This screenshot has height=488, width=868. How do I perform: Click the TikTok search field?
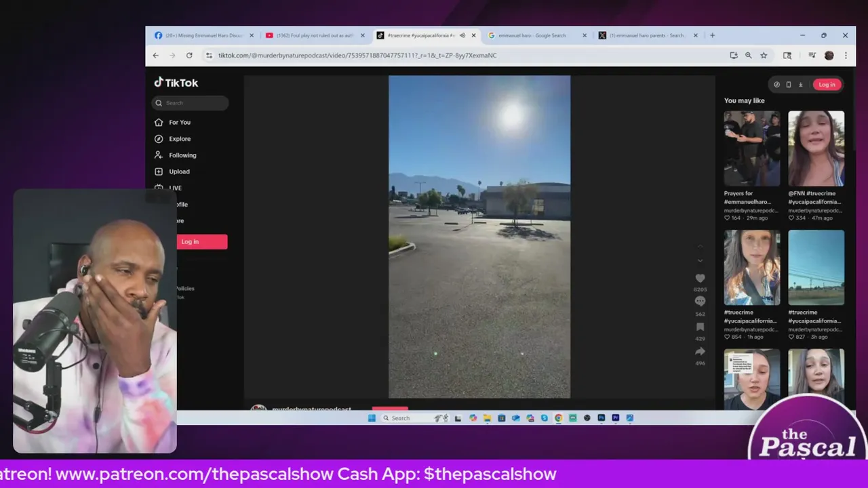tap(190, 103)
